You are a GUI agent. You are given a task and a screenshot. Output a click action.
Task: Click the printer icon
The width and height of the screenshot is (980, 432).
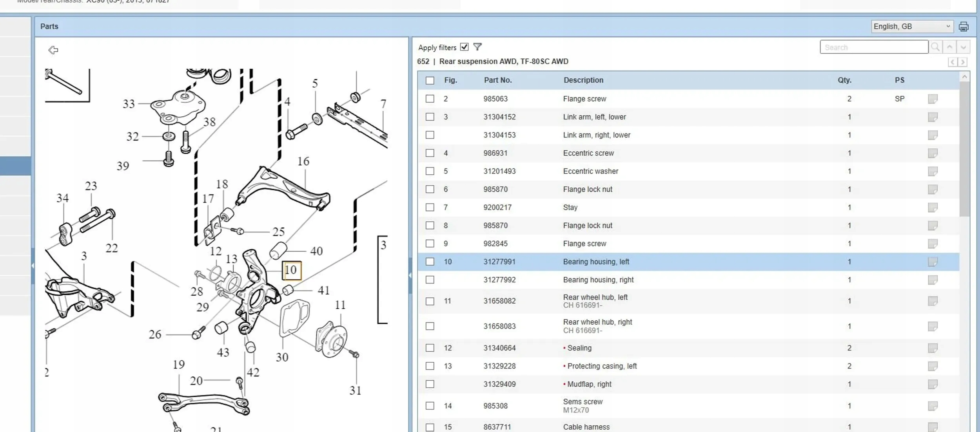(x=963, y=27)
